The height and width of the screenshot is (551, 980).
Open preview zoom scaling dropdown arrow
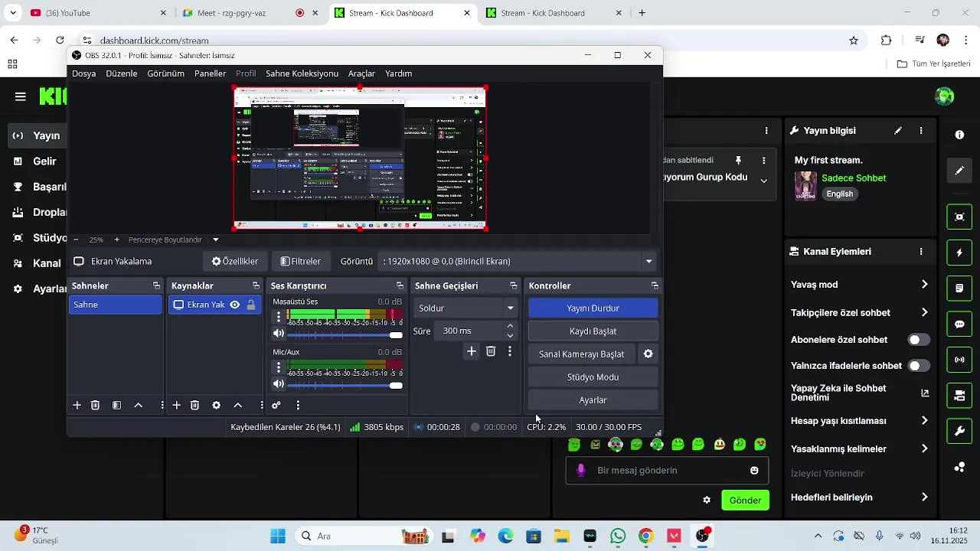(216, 240)
